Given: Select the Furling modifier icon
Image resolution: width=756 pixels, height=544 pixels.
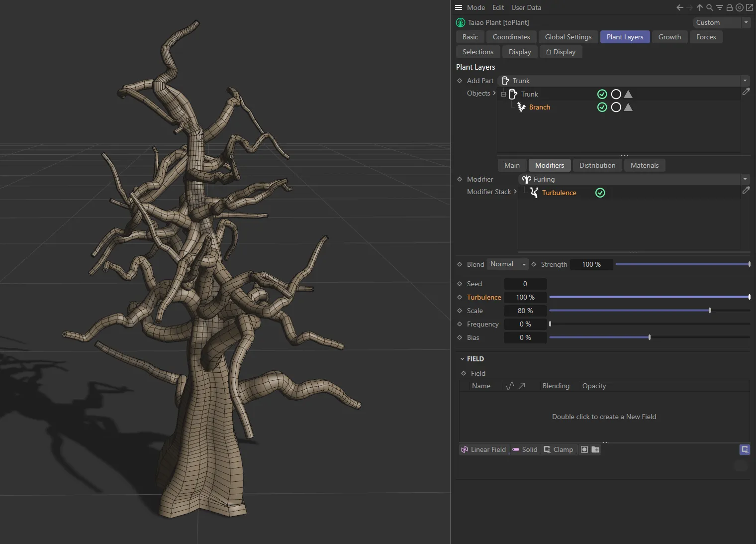Looking at the screenshot, I should pyautogui.click(x=526, y=179).
